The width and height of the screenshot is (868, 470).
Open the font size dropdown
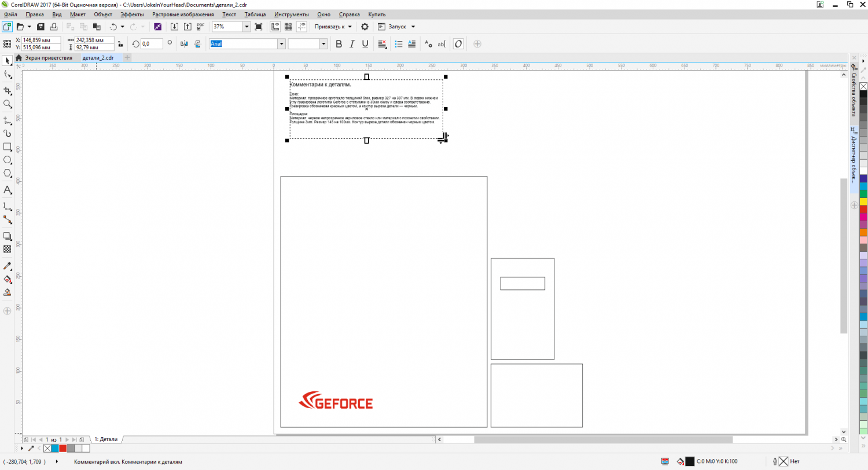(323, 43)
